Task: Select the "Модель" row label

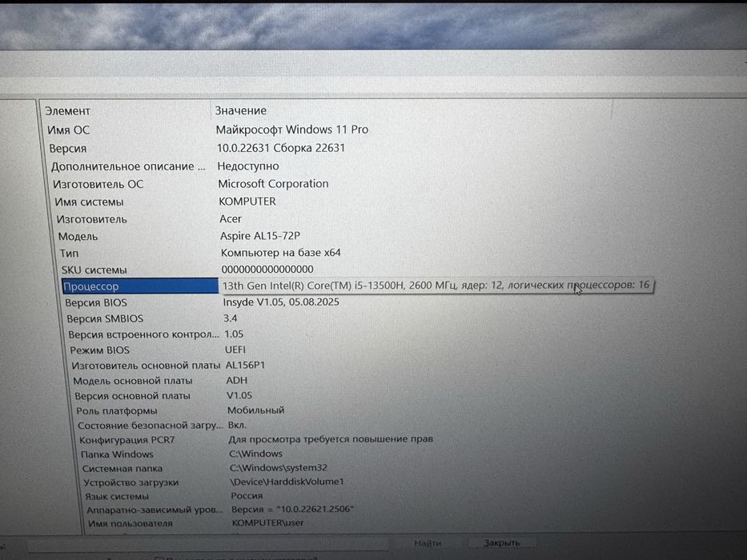Action: 78,236
